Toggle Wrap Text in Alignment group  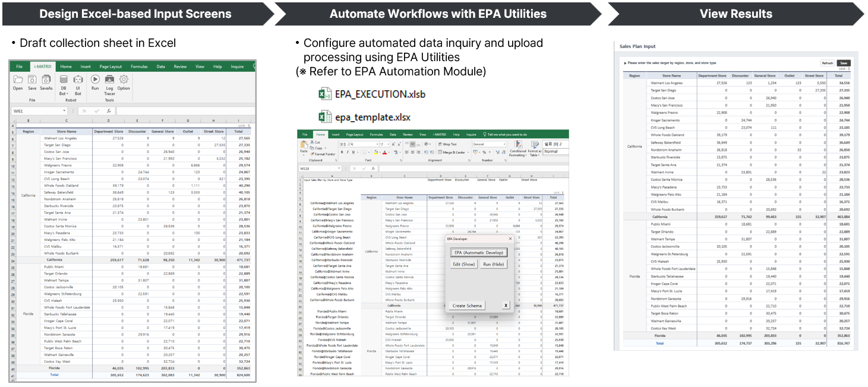pyautogui.click(x=447, y=144)
